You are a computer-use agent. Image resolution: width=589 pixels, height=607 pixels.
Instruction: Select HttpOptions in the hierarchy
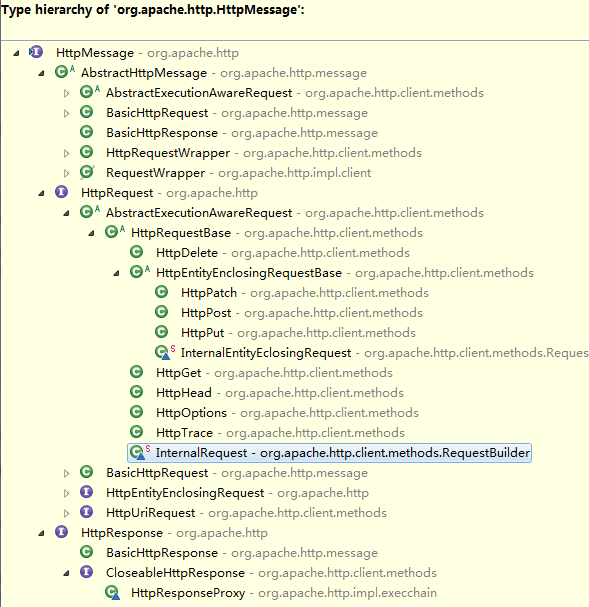coord(191,413)
